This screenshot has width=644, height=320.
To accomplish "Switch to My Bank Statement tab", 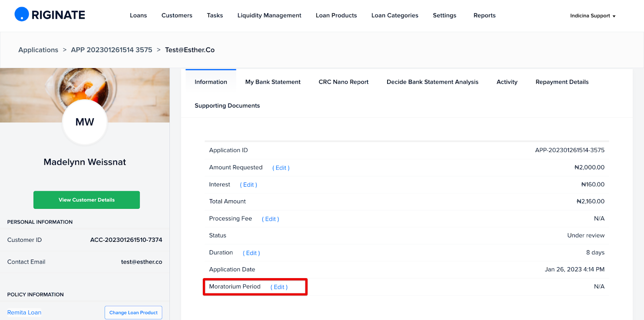I will [x=272, y=82].
